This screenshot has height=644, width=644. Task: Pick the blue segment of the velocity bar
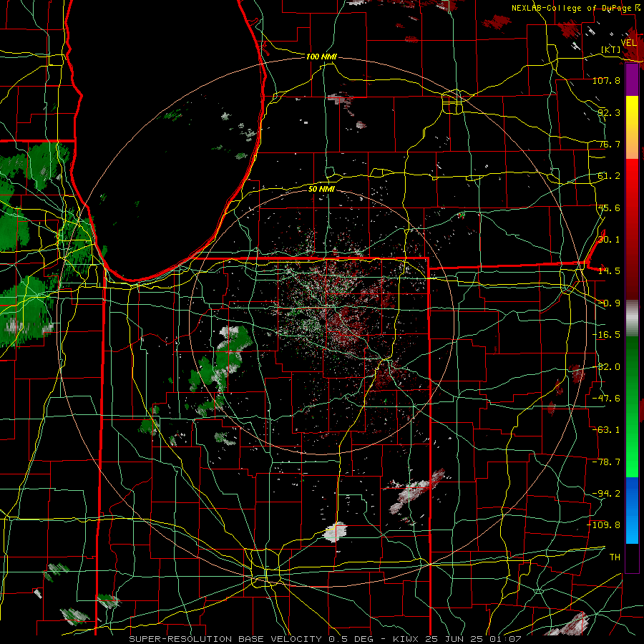[632, 510]
